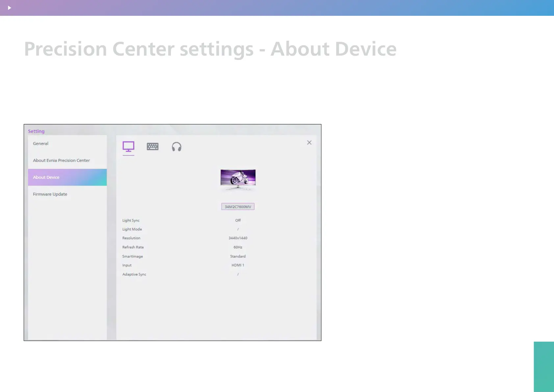Close the Setting panel with the X
The height and width of the screenshot is (392, 554).
coord(309,143)
